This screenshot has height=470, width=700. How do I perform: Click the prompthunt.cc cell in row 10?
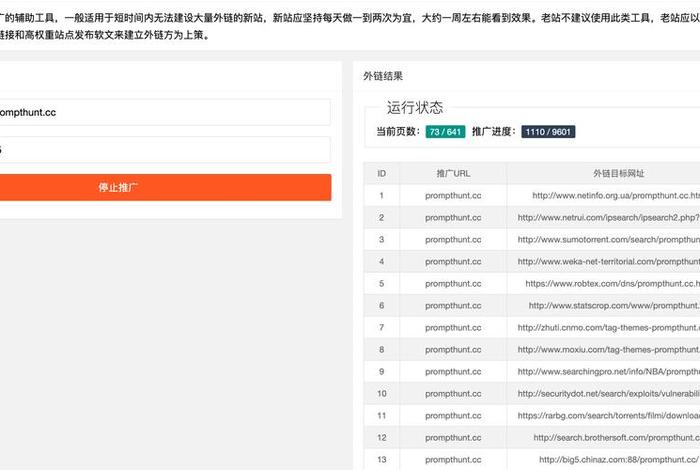[453, 394]
